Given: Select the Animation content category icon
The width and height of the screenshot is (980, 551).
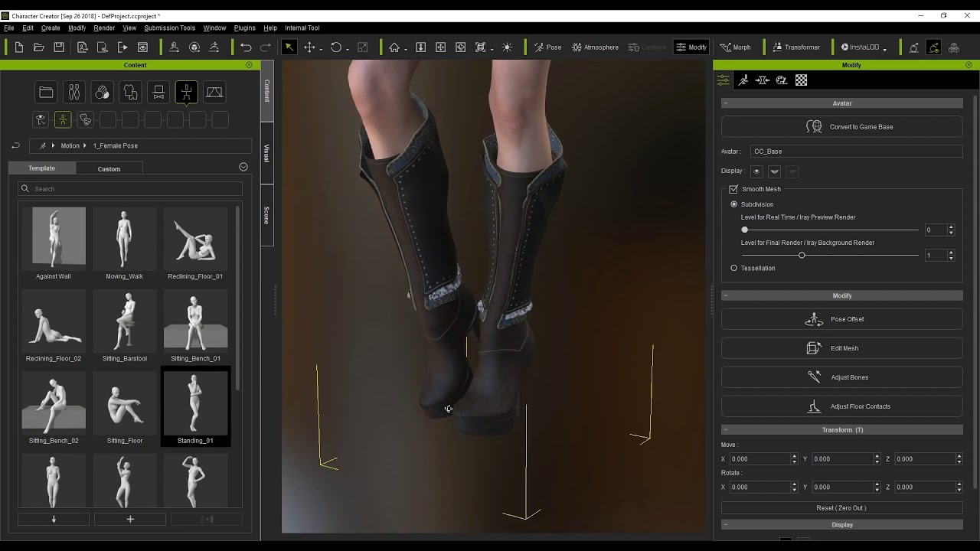Looking at the screenshot, I should coord(186,93).
